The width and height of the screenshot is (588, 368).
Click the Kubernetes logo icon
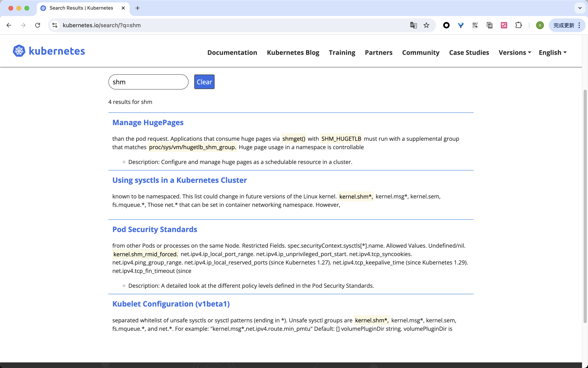(x=19, y=51)
